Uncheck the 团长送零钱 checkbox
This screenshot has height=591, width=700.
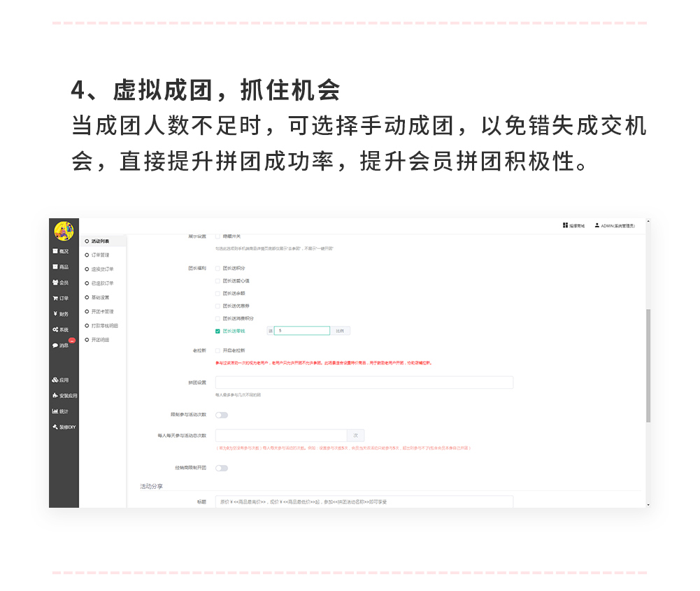(217, 331)
